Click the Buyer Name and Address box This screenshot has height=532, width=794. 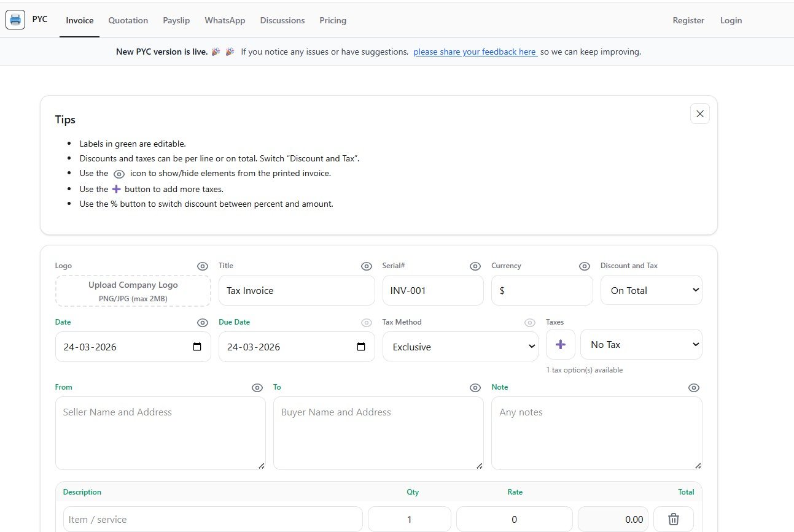378,433
